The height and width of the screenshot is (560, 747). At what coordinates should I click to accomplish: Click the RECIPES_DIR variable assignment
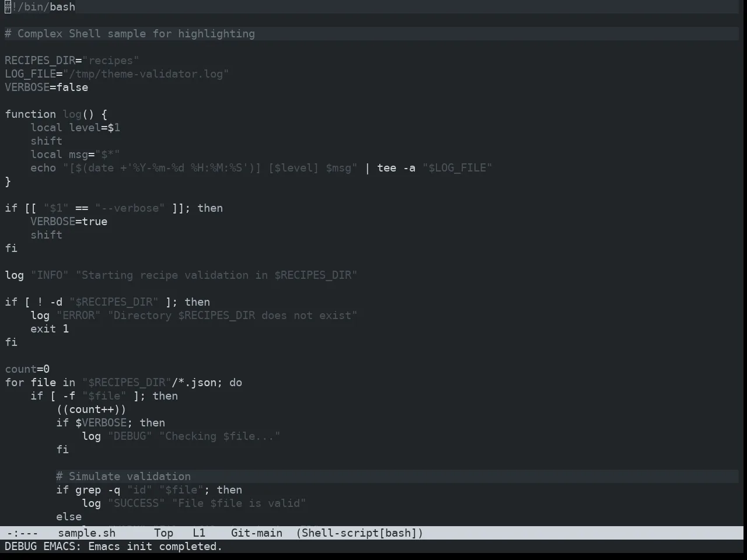click(x=72, y=61)
